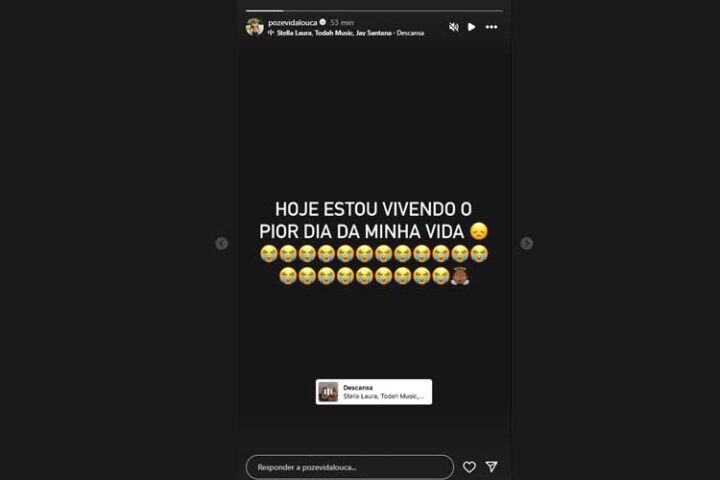The image size is (720, 480).
Task: Visit the pozevidalouca username link
Action: [292, 23]
